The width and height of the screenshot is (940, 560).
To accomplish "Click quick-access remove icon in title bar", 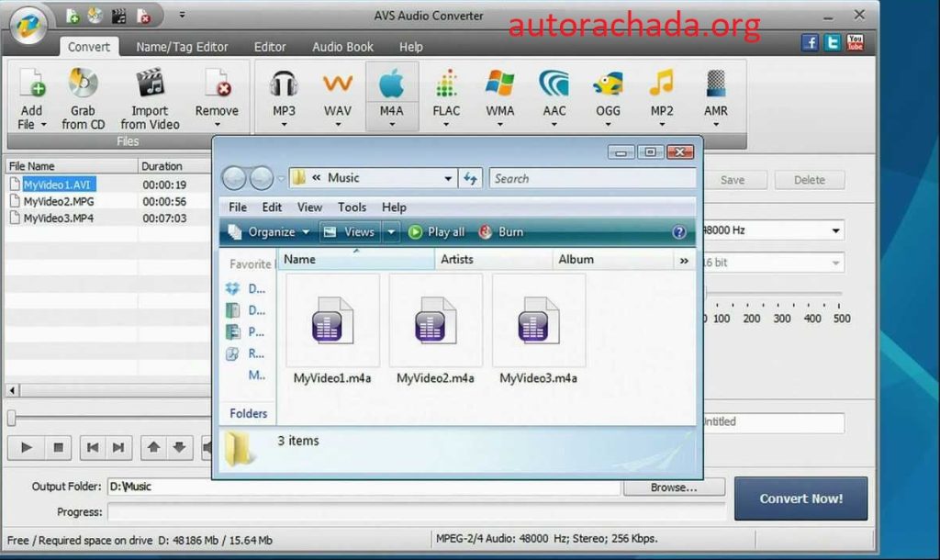I will point(143,17).
